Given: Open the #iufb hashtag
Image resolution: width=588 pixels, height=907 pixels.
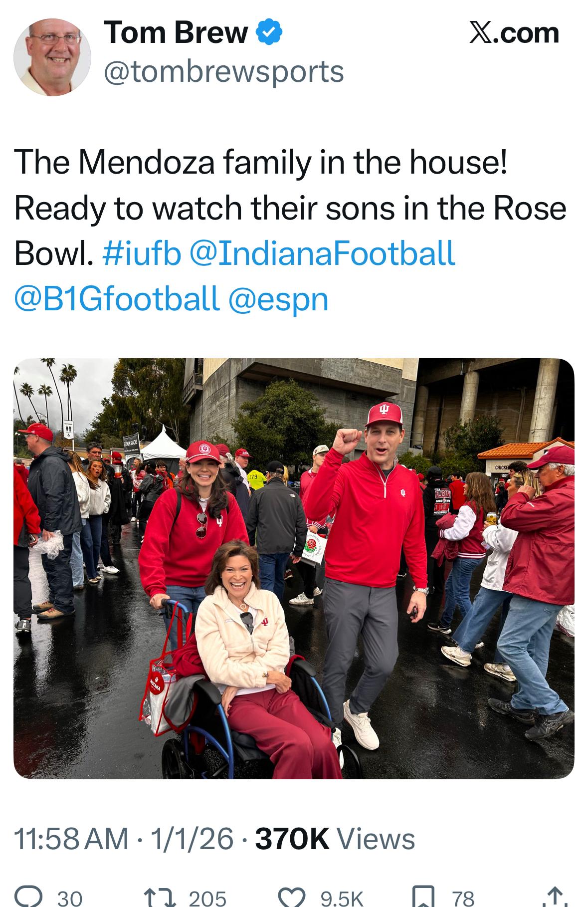Looking at the screenshot, I should pyautogui.click(x=142, y=253).
